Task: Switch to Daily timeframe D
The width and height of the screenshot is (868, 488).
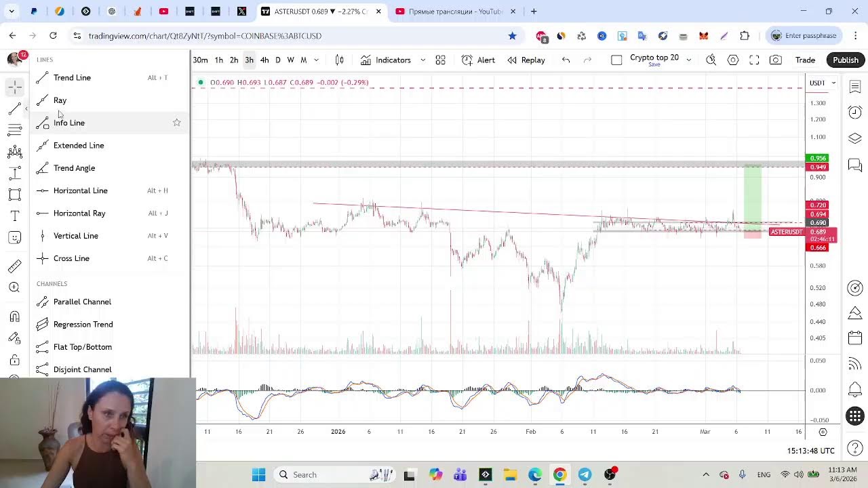Action: point(278,60)
